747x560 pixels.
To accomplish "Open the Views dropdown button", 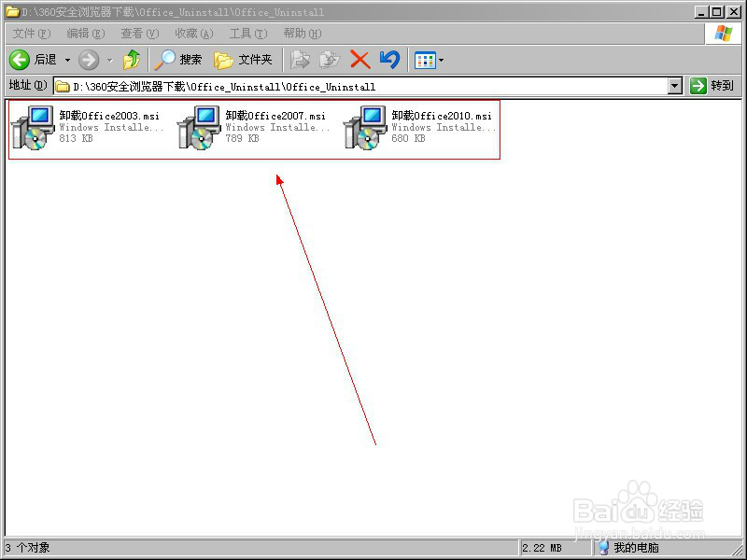I will click(429, 60).
